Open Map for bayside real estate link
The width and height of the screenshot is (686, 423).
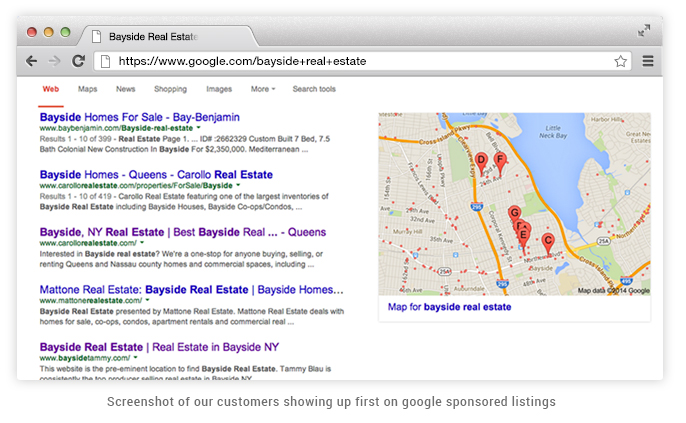coord(449,307)
